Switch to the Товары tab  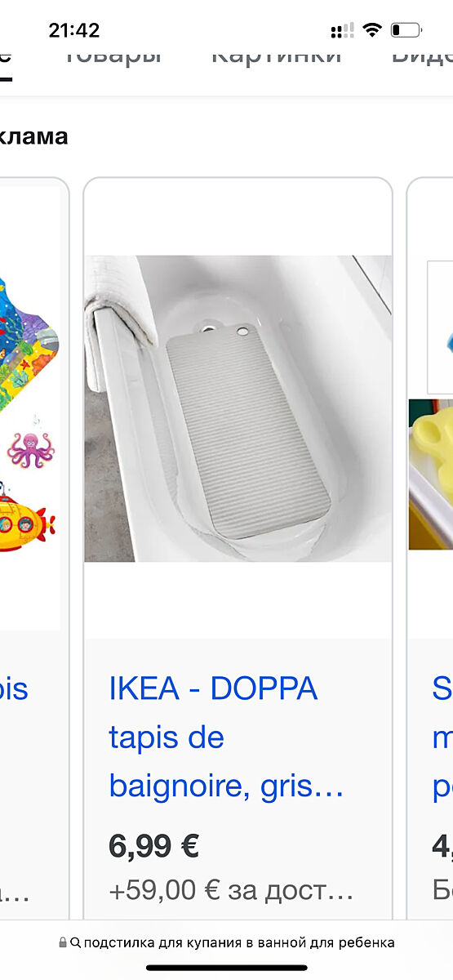[113, 54]
